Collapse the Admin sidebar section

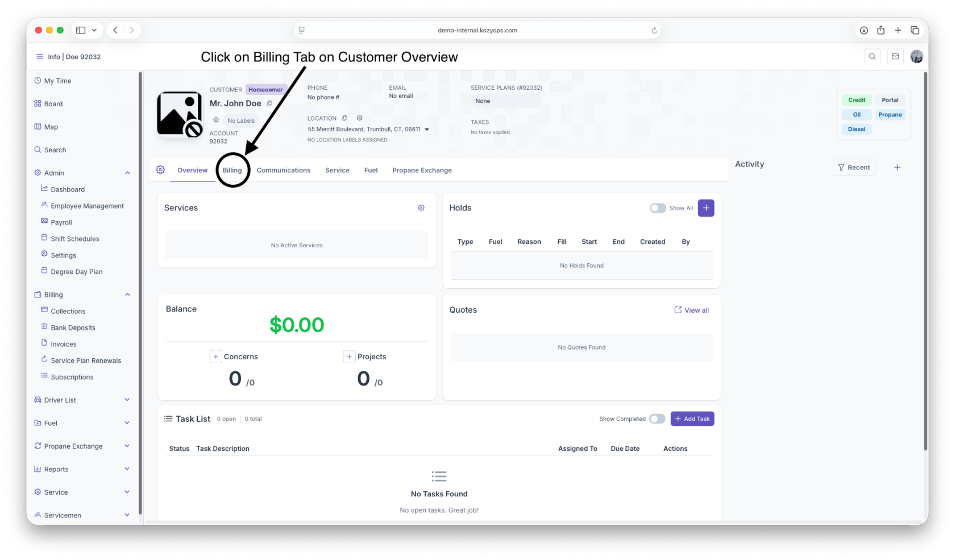point(127,173)
